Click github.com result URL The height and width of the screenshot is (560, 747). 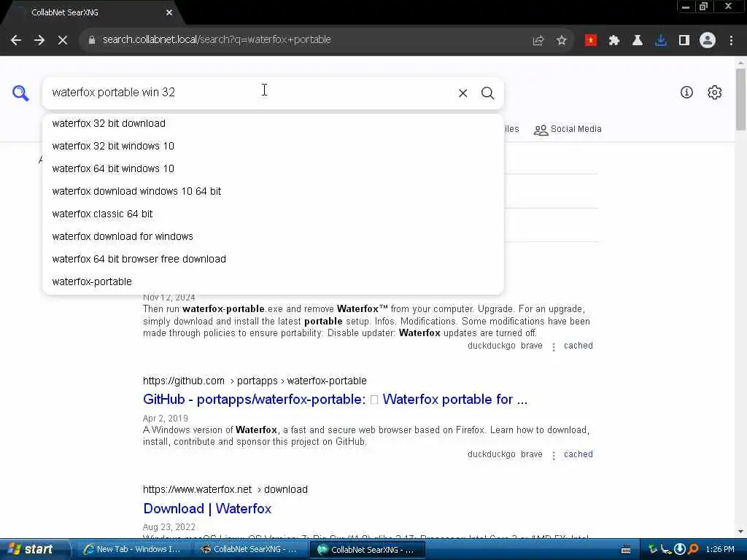point(255,381)
